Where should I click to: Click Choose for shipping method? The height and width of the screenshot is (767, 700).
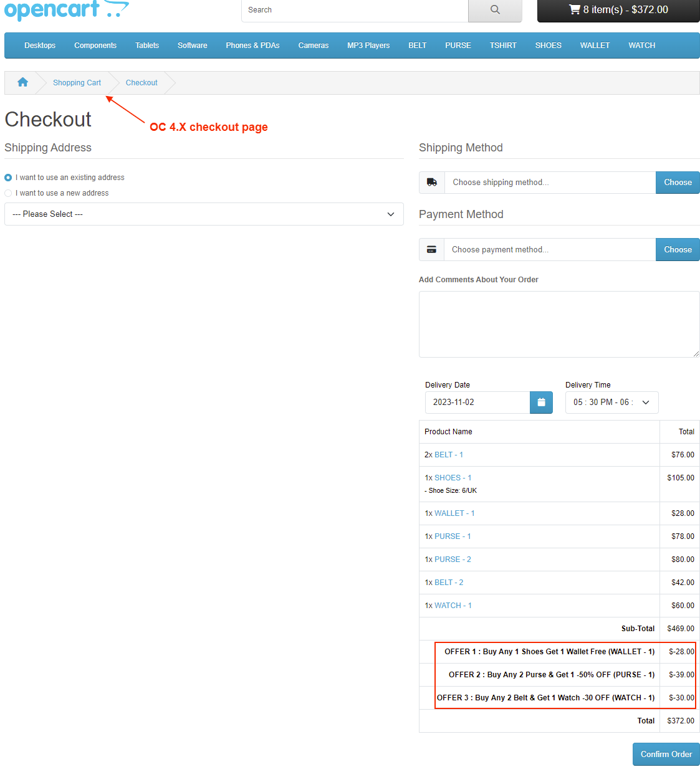(x=678, y=183)
